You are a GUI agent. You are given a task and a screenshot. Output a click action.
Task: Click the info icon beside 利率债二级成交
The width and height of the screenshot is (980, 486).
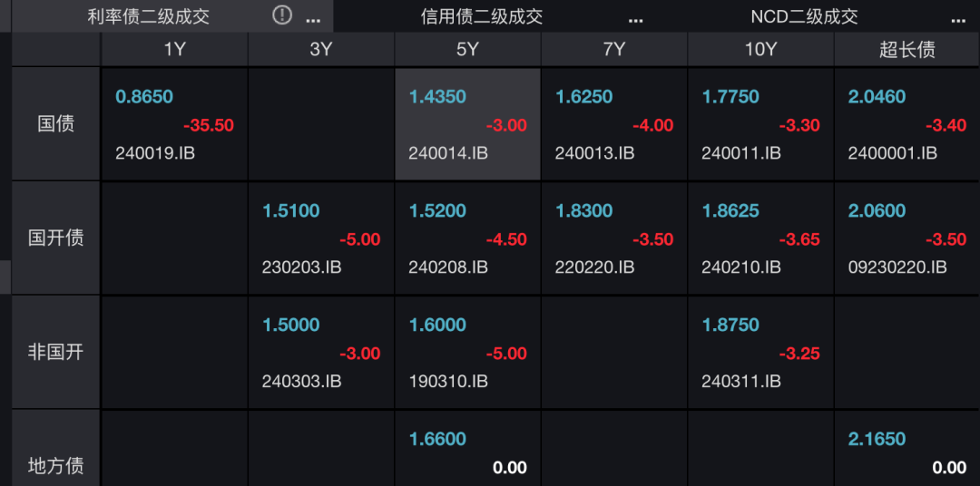282,15
